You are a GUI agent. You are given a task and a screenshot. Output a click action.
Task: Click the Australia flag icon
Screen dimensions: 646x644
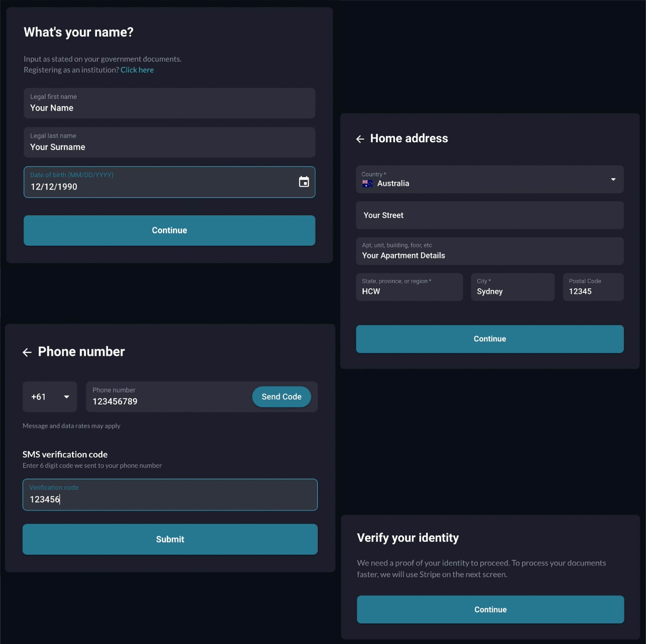point(367,184)
